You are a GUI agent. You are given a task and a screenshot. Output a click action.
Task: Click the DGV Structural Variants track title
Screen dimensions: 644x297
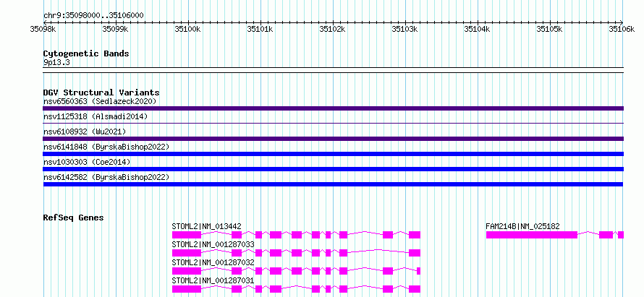click(101, 92)
